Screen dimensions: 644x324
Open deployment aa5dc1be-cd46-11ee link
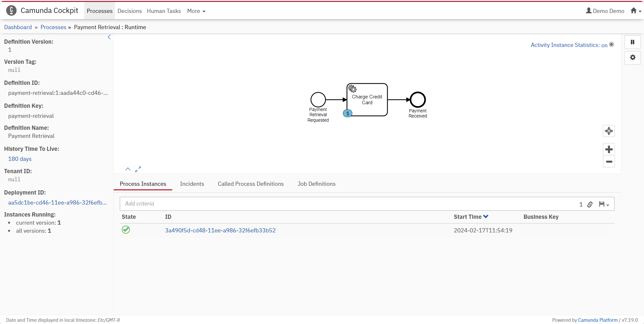click(x=57, y=203)
